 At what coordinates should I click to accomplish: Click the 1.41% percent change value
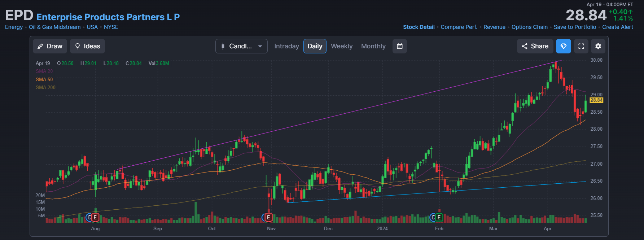point(623,18)
